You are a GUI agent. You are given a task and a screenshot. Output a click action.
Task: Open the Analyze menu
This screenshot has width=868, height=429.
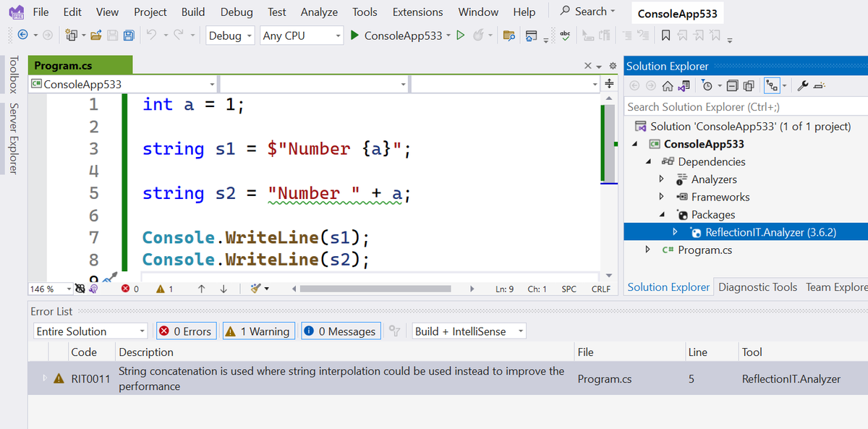click(319, 12)
